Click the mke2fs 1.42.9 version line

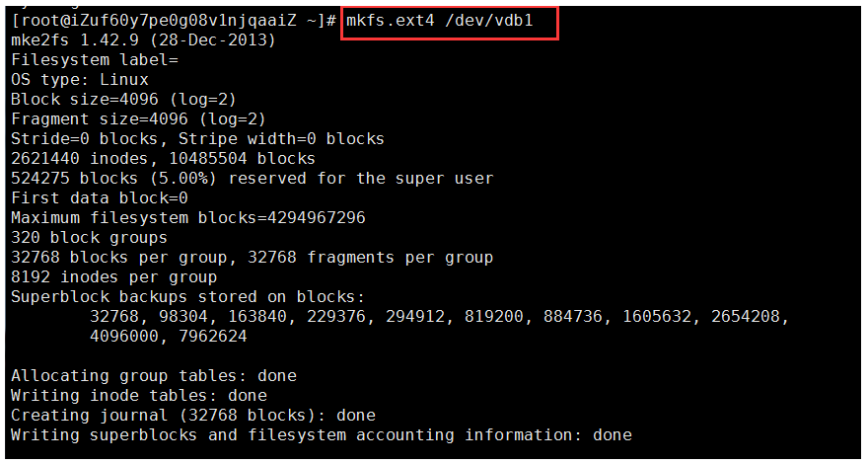tap(143, 41)
